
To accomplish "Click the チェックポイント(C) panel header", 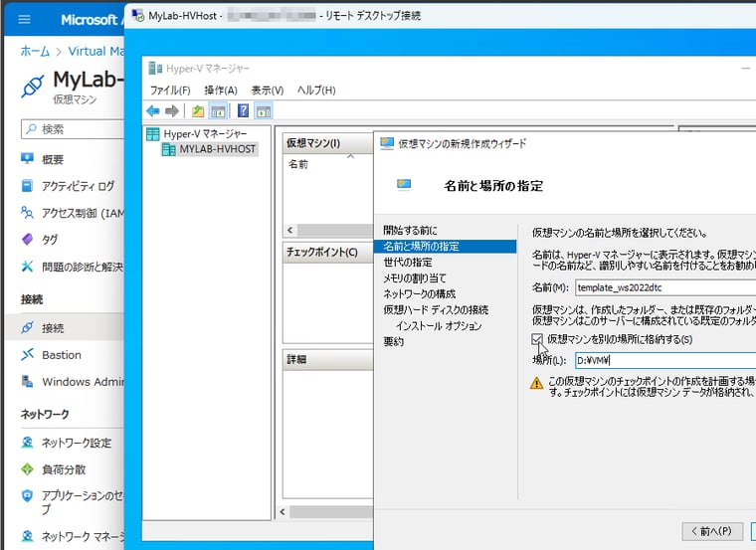I will click(328, 252).
